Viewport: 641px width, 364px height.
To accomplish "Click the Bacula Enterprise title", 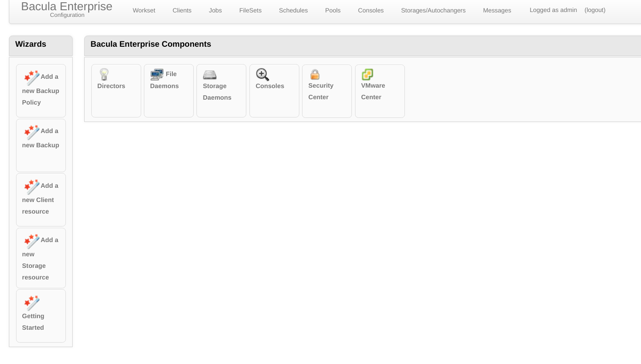I will point(66,6).
